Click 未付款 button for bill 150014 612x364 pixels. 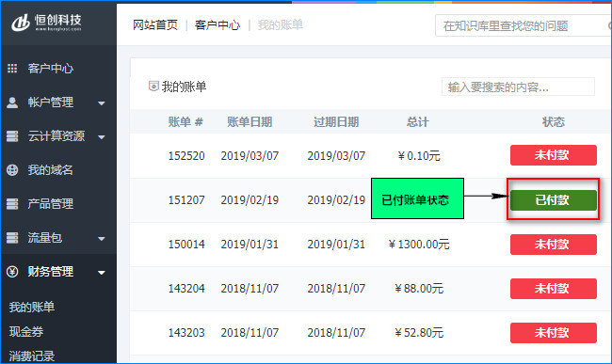point(553,245)
